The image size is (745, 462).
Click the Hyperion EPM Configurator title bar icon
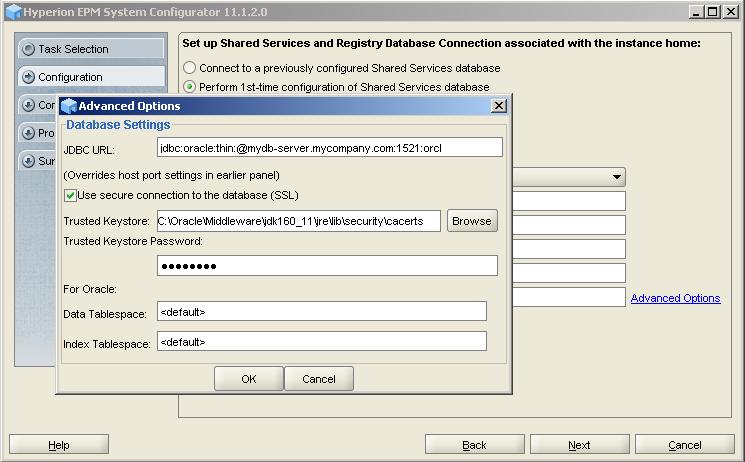tap(13, 11)
